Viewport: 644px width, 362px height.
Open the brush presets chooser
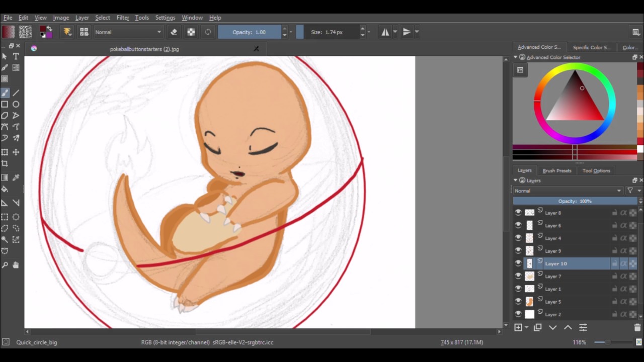coord(84,32)
